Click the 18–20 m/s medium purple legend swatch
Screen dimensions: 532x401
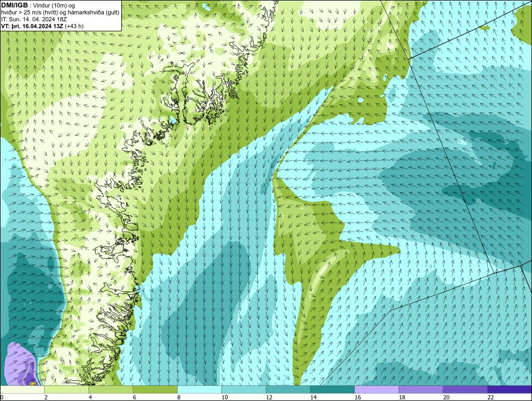(421, 389)
